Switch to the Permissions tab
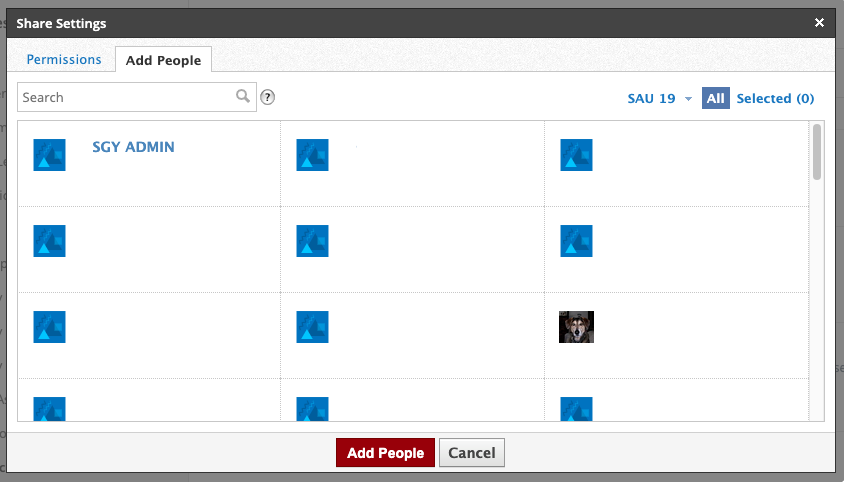Viewport: 844px width, 482px height. [64, 60]
